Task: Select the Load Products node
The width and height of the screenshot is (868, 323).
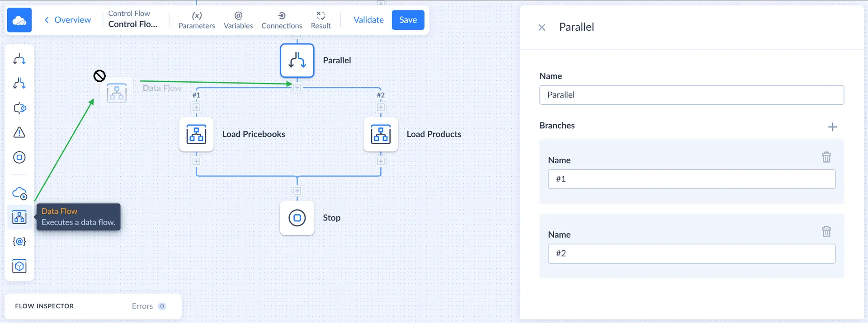Action: (381, 134)
